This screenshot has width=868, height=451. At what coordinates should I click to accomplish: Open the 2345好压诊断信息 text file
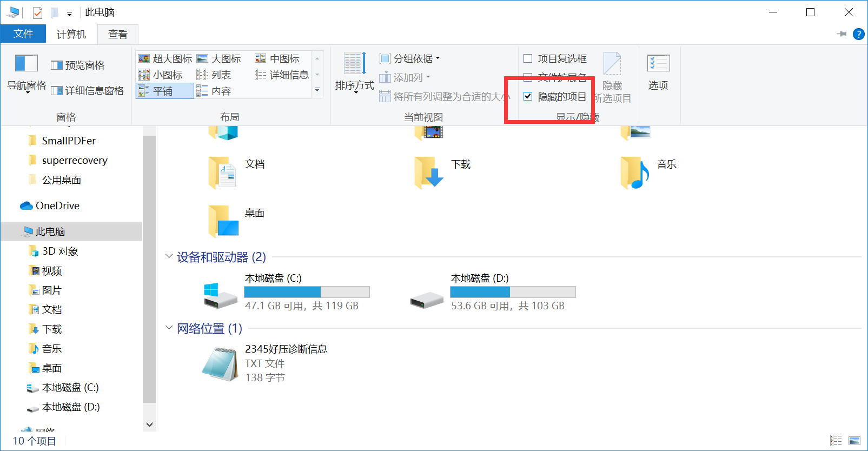pyautogui.click(x=220, y=364)
